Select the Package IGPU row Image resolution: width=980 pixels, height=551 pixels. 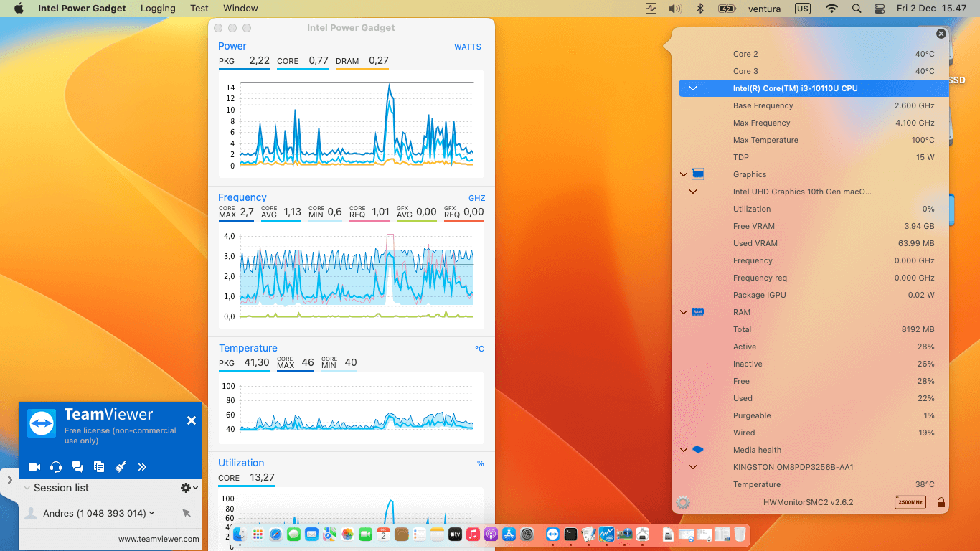(814, 295)
